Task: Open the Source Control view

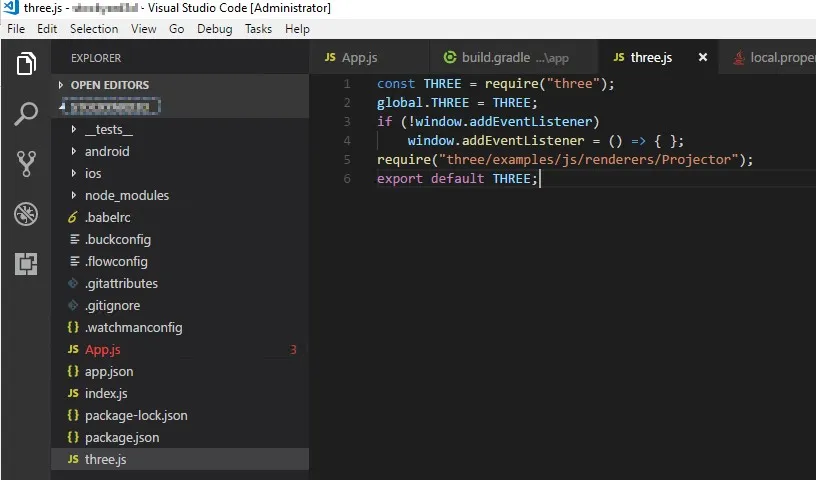Action: tap(26, 163)
